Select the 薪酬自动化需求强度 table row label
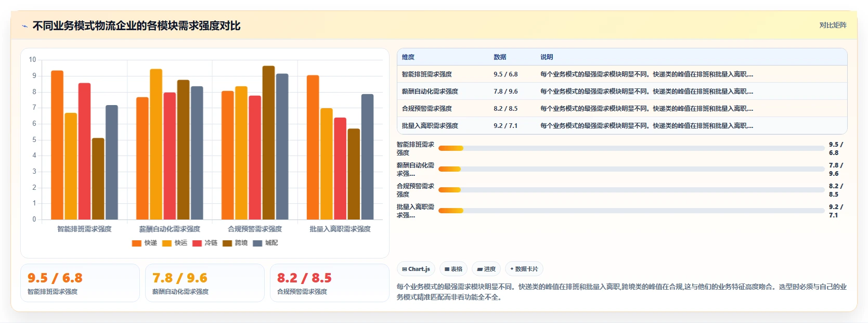This screenshot has width=868, height=323. click(x=430, y=92)
